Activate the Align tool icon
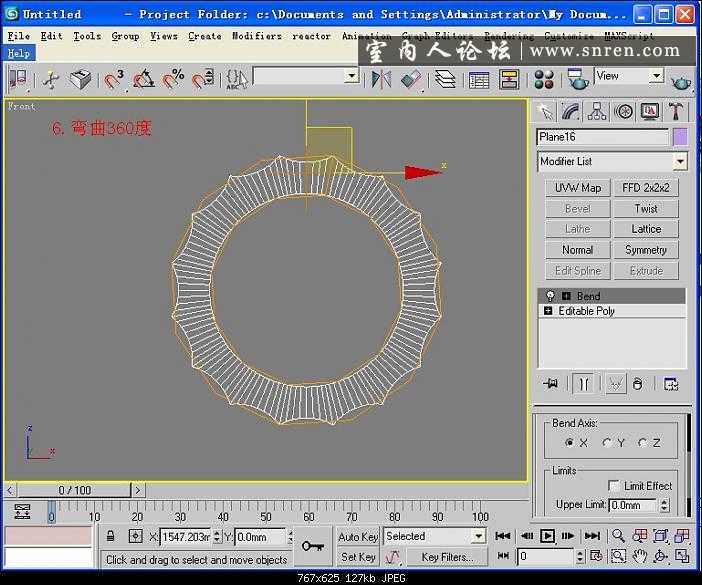 [411, 80]
